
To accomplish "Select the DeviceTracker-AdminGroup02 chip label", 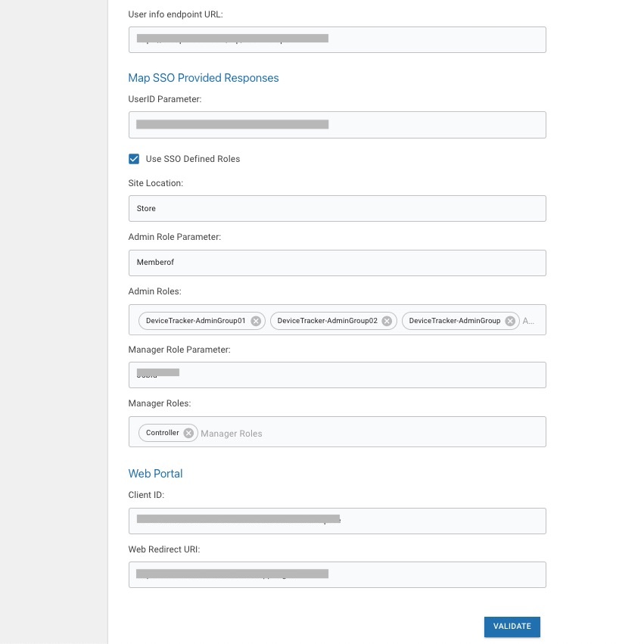I will (327, 321).
